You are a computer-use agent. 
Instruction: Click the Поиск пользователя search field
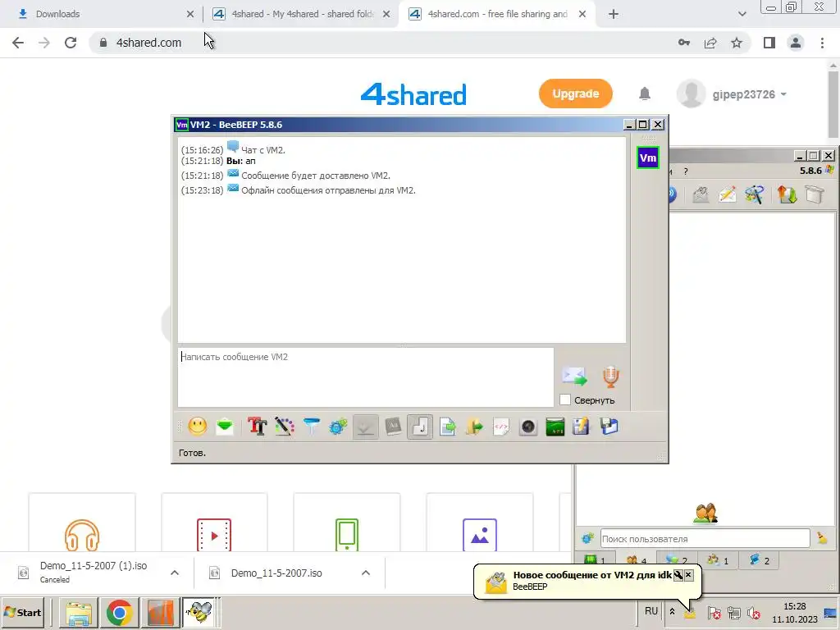705,538
